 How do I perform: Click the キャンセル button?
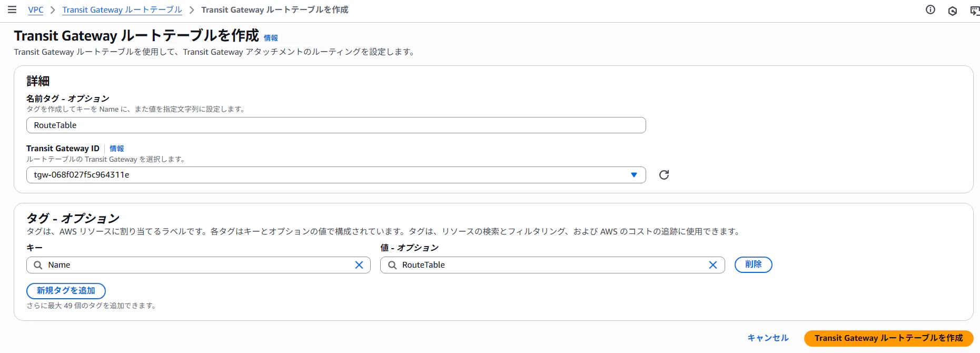[768, 338]
